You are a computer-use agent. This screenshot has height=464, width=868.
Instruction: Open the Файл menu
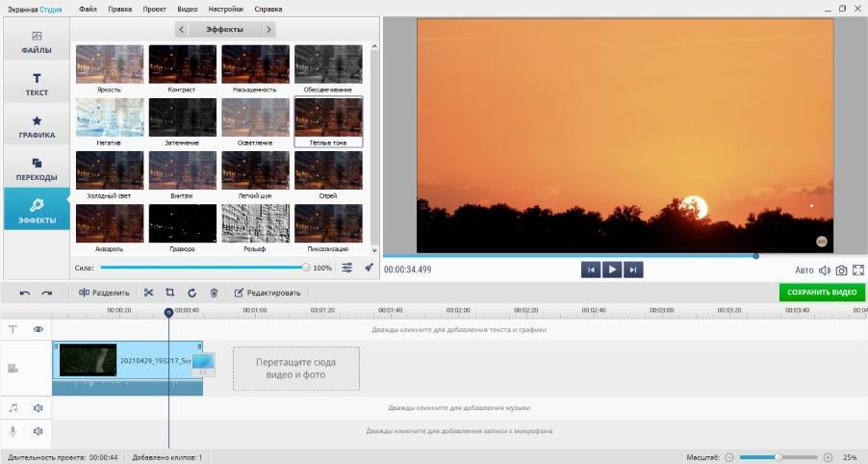point(88,9)
